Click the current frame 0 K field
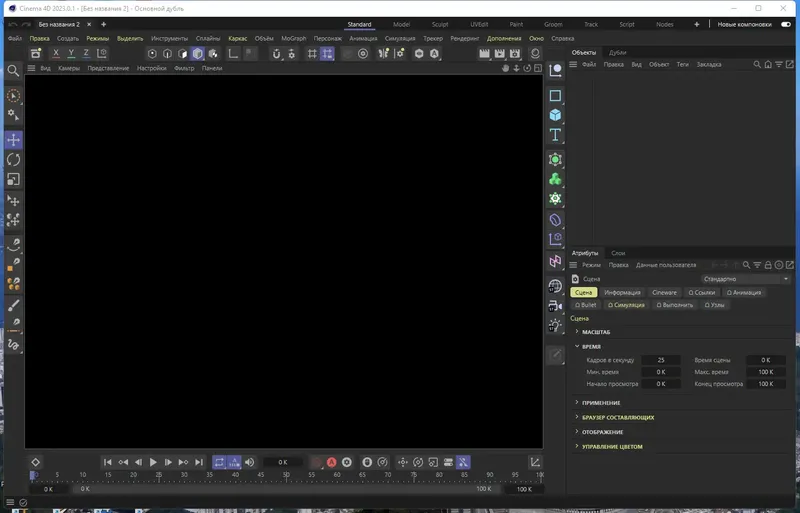The width and height of the screenshot is (800, 513). click(283, 462)
